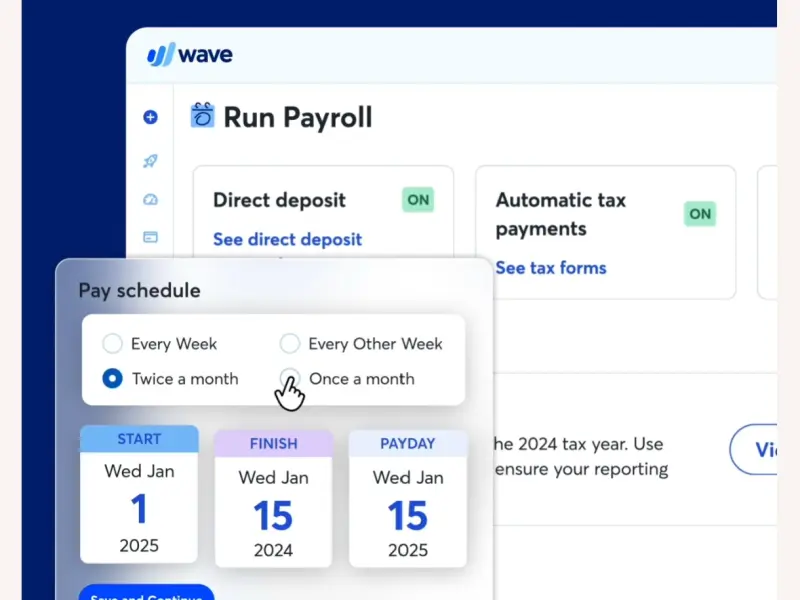Open the dashboard gauge icon in the sidebar
This screenshot has height=600, width=800.
click(151, 199)
